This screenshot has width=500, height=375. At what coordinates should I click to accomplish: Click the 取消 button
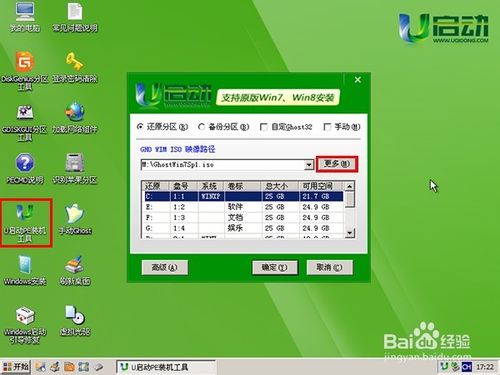[329, 267]
